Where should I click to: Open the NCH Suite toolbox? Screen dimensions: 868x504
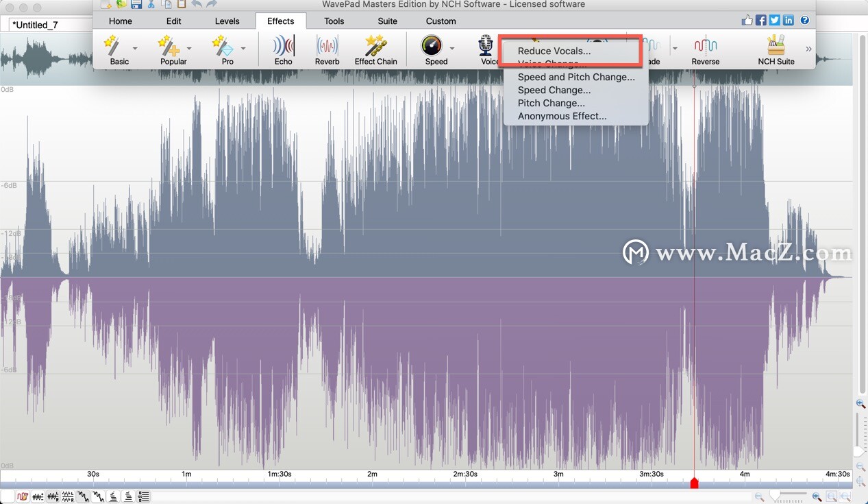click(x=776, y=50)
